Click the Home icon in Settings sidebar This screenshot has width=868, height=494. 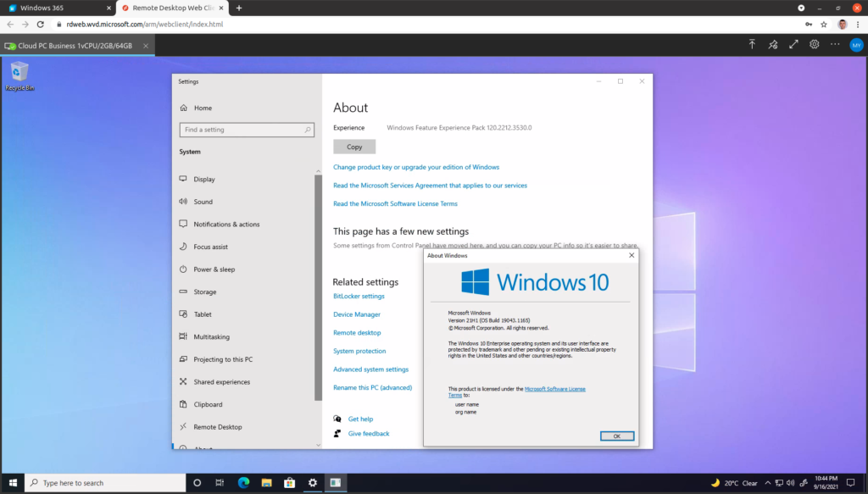184,108
